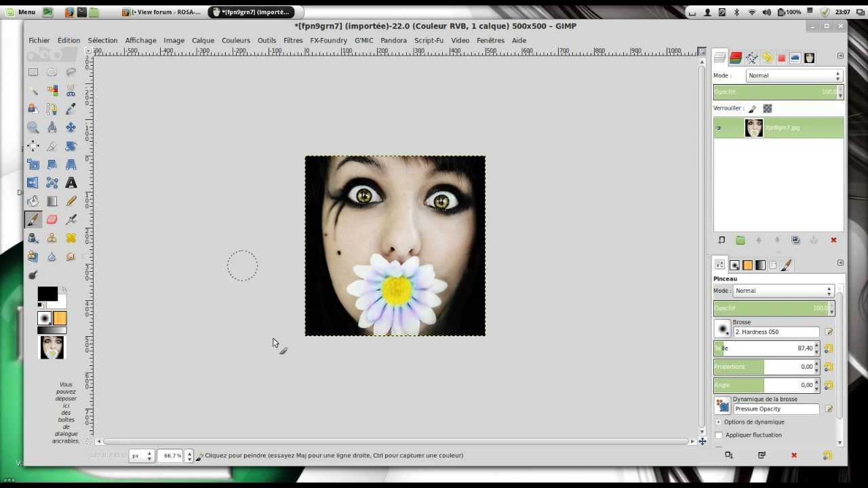868x488 pixels.
Task: Select the Measure compass tool
Action: (x=52, y=127)
